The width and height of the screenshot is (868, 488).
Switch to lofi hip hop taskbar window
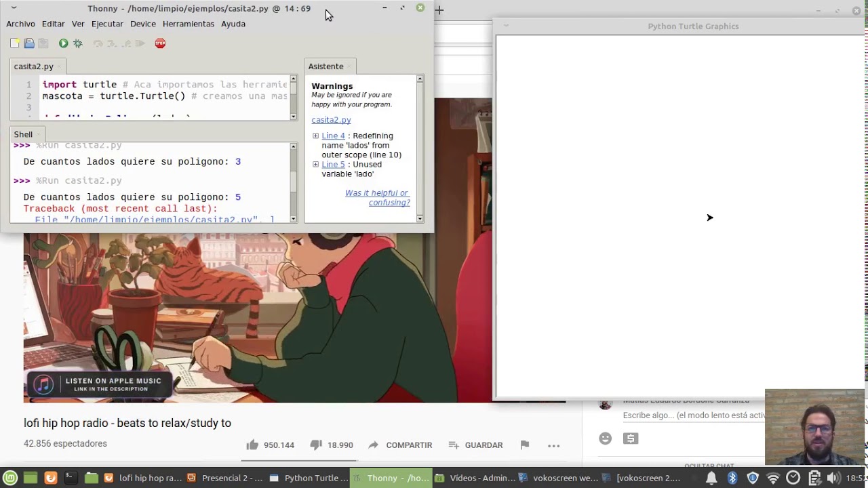[x=142, y=478]
